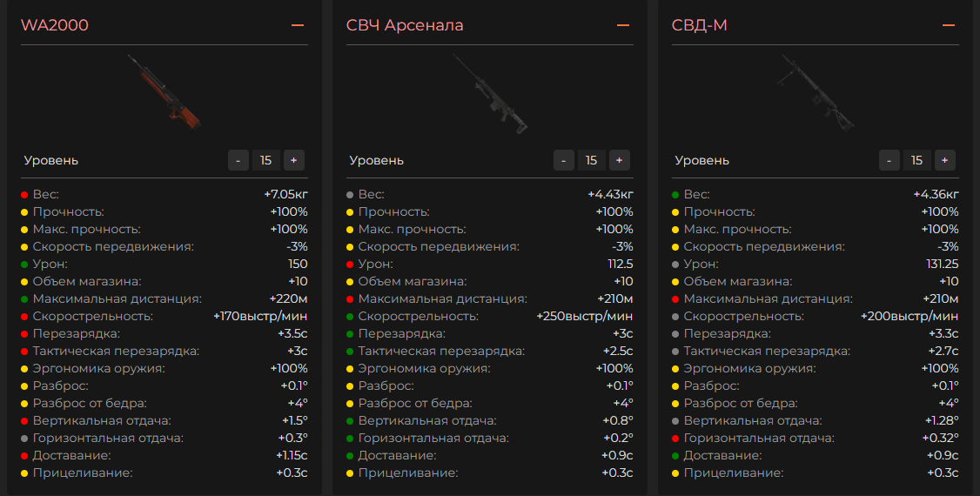980x496 pixels.
Task: Select СВЧ Арсенала vertical recoil +0.8°
Action: point(617,420)
